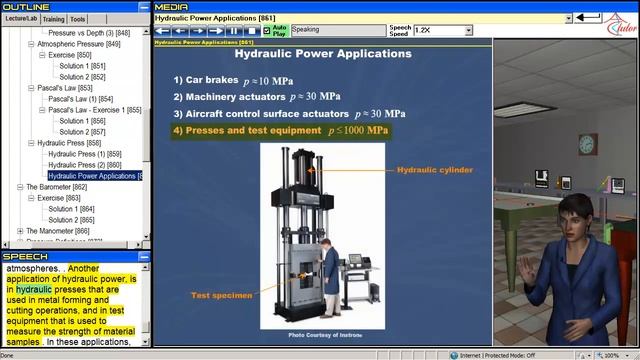This screenshot has width=640, height=360.
Task: Click the Internet globe icon in status bar
Action: pyautogui.click(x=454, y=356)
